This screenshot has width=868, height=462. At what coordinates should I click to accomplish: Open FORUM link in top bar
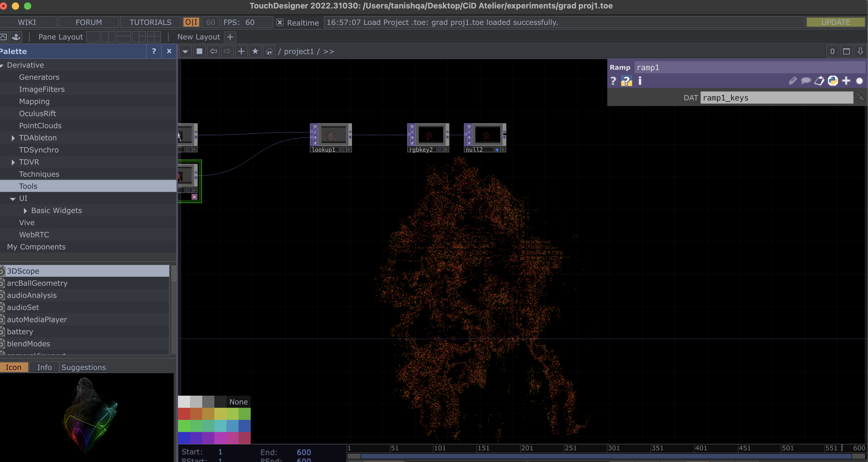89,22
